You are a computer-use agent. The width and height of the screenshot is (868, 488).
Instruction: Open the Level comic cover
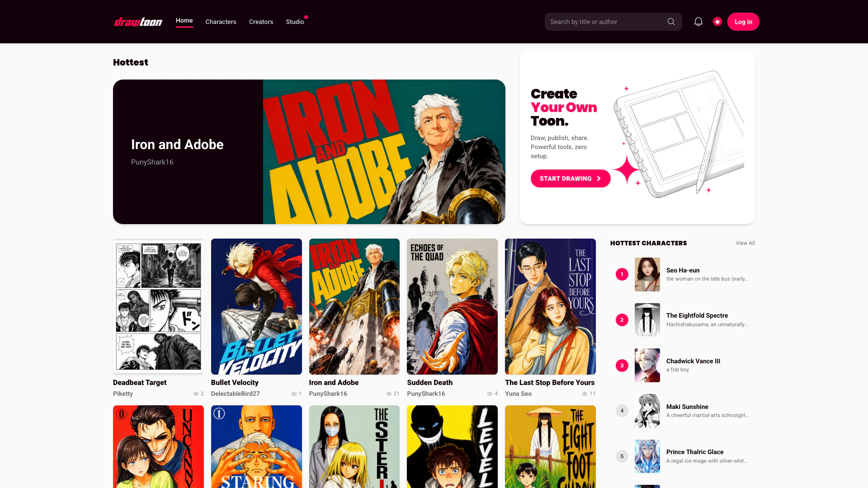452,446
